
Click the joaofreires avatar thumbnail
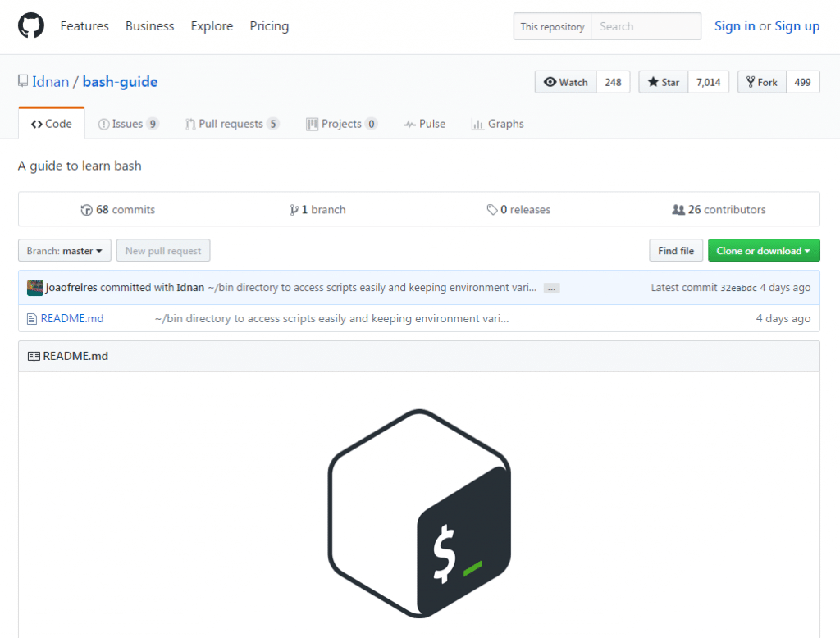click(x=35, y=288)
